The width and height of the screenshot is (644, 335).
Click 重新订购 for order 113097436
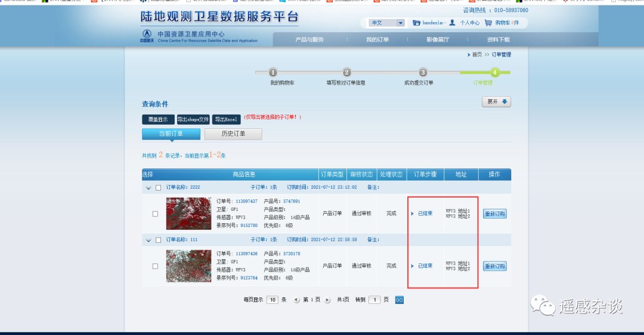pos(494,266)
